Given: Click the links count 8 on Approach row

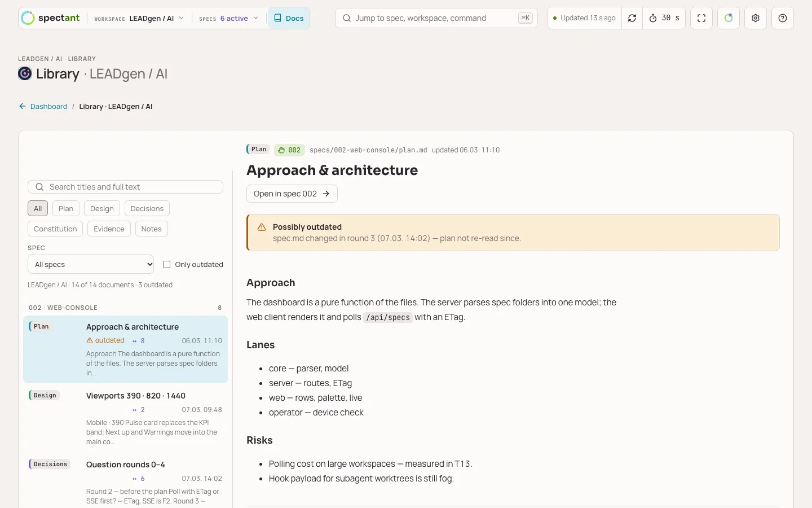Looking at the screenshot, I should click(x=139, y=341).
